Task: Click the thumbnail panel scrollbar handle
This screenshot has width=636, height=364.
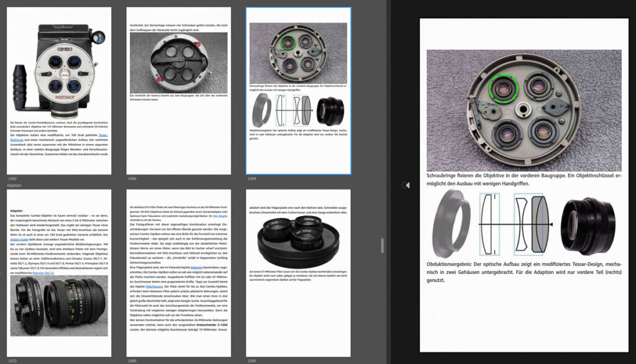Action: click(x=382, y=245)
